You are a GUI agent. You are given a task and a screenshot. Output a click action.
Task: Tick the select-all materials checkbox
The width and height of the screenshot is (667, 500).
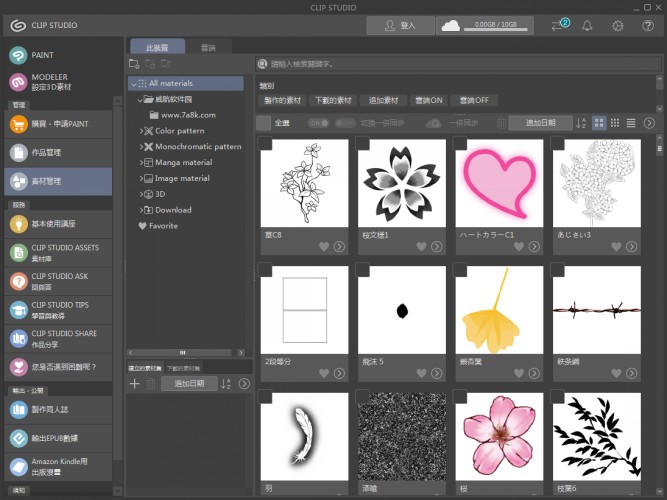tap(263, 123)
